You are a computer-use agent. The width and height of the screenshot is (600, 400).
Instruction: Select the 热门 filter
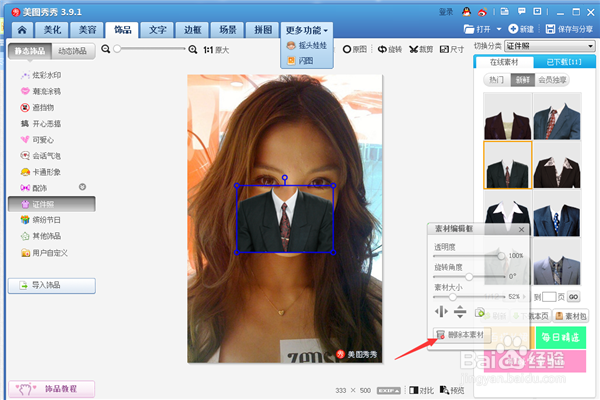click(x=496, y=80)
